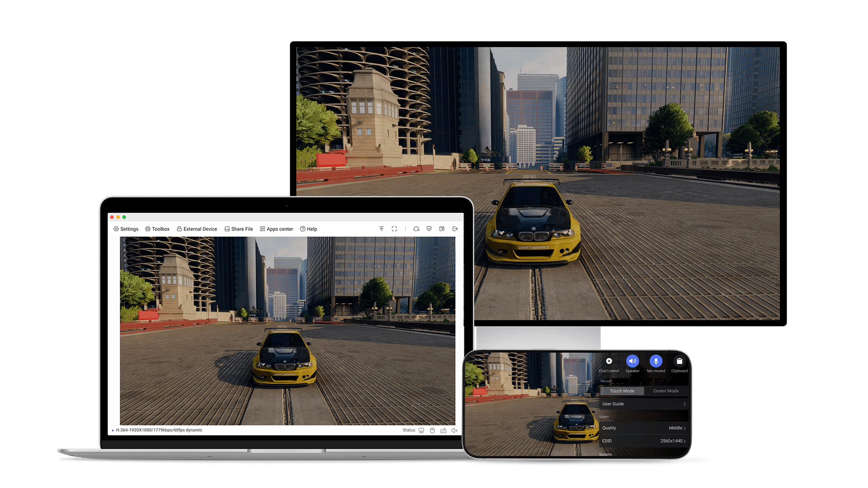
Task: Click the fullscreen icon in the toolbar
Action: (394, 229)
